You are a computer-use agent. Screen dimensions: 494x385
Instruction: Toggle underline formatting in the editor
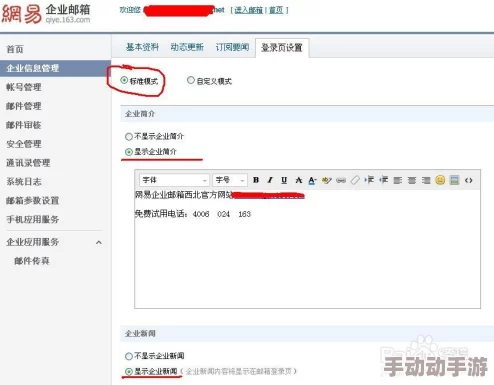pos(284,180)
